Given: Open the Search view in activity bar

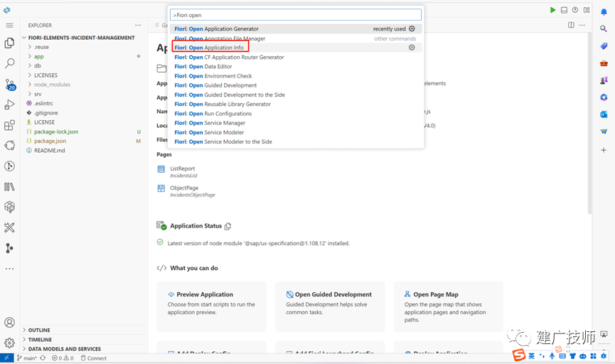Looking at the screenshot, I should 9,63.
